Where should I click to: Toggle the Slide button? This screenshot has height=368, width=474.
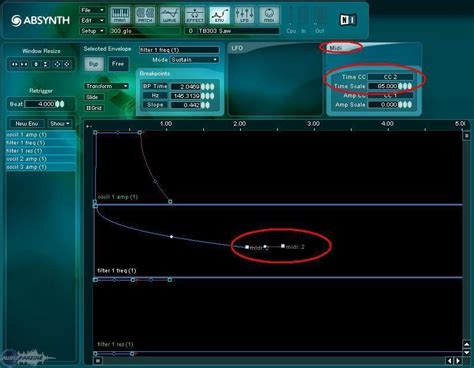pos(94,97)
